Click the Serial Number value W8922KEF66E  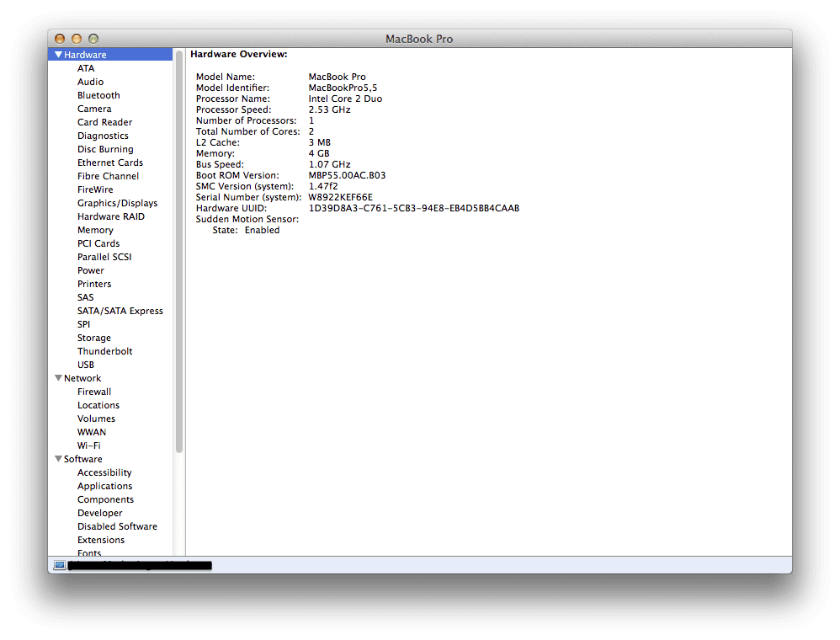(x=340, y=197)
